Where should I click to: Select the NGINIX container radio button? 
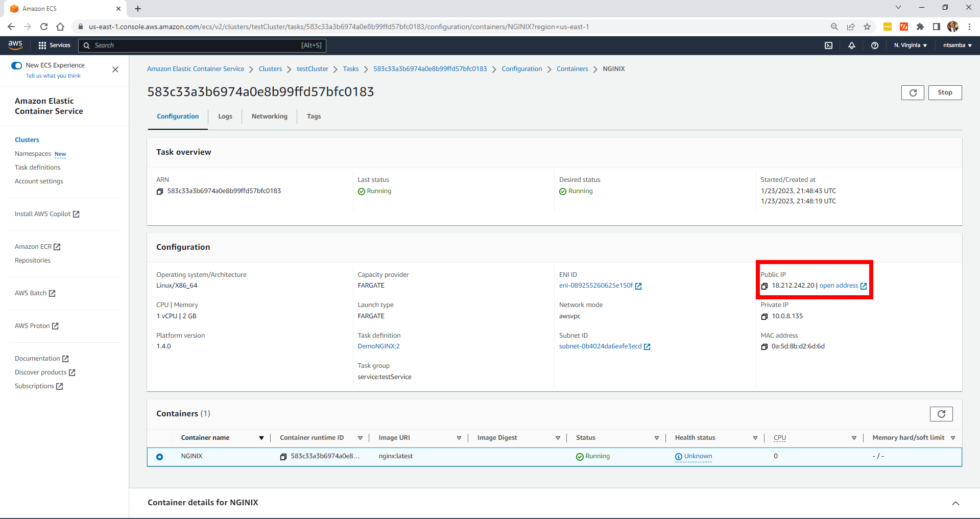click(x=159, y=457)
